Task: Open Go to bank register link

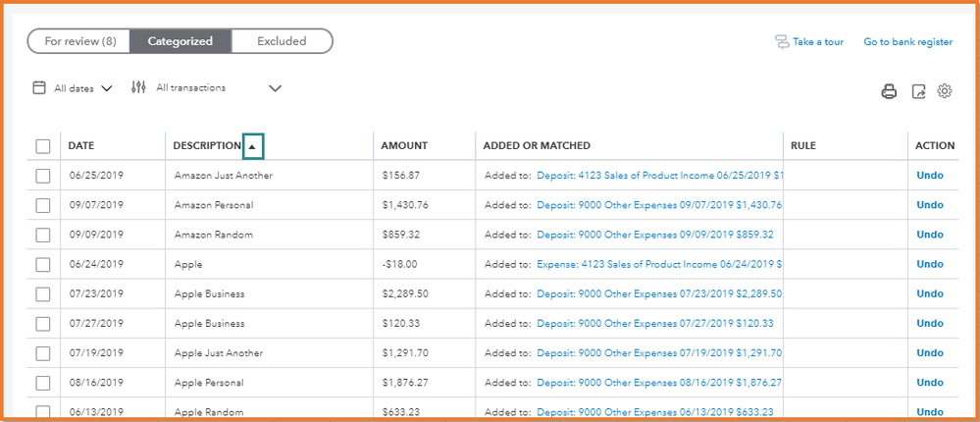Action: [x=907, y=42]
